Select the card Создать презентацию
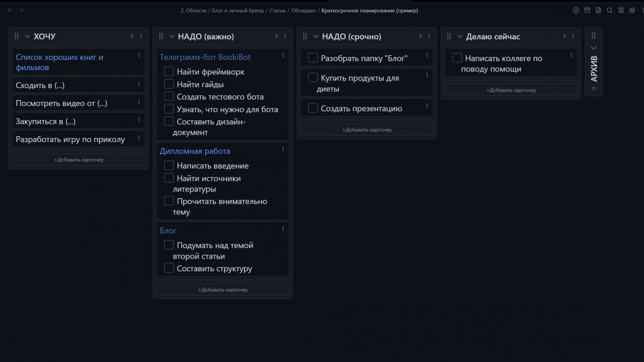 point(361,108)
